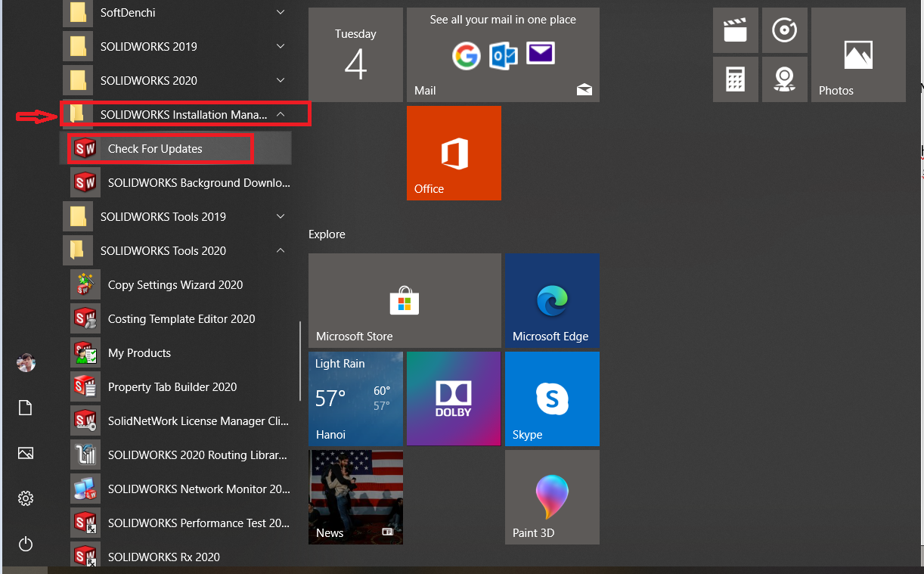Click the purple mail envelope icon in Mail tile

541,54
